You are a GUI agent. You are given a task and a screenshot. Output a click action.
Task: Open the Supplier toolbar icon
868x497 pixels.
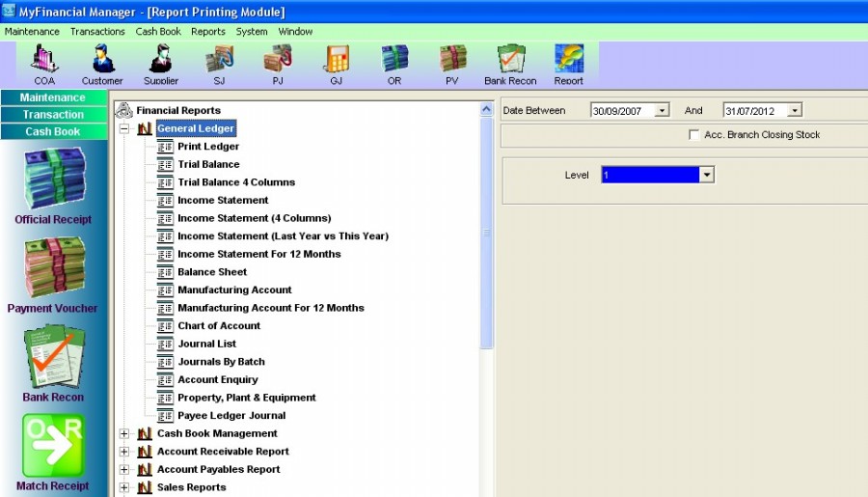(160, 59)
